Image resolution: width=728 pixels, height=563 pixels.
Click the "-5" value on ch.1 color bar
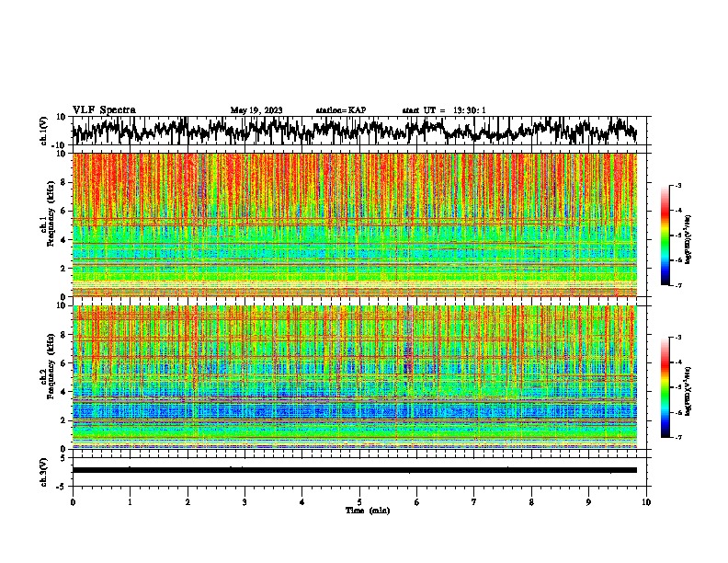click(677, 236)
